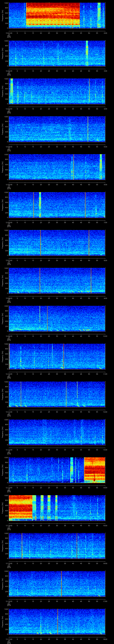The height and width of the screenshot is (644, 114).
Task: Click the 12:12:00 start time label
Action: tap(9, 450)
